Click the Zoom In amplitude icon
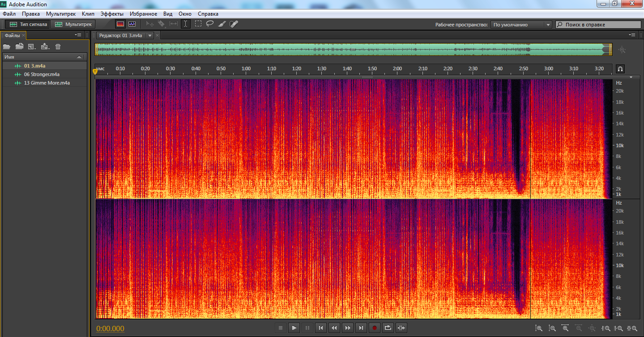The height and width of the screenshot is (337, 644). tap(539, 328)
